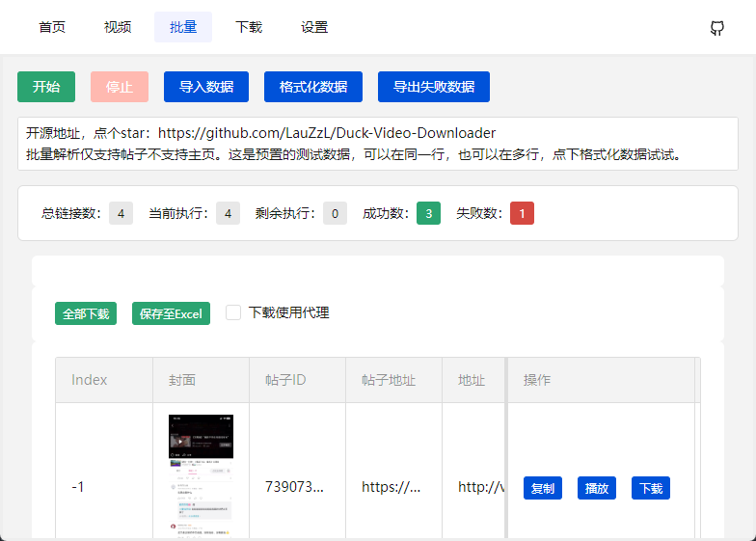Click the 播放 button in row -1
756x541 pixels.
click(597, 488)
